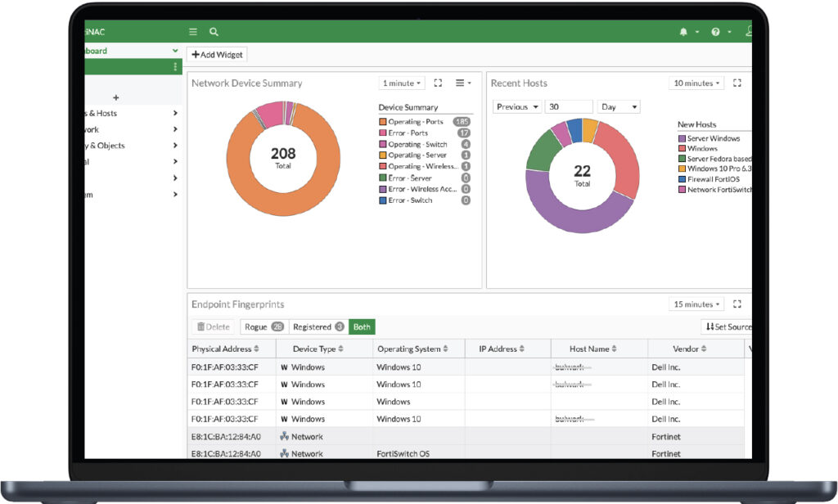This screenshot has width=838, height=504.
Task: Click the orange Operating - Ports legend swatch
Action: pos(382,122)
